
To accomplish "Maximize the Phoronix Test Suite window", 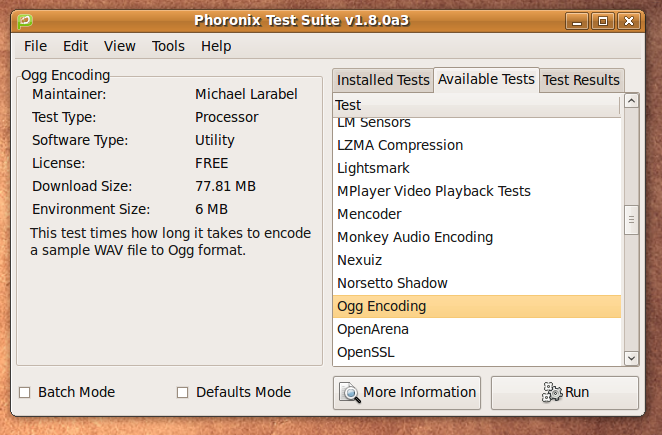I will point(603,21).
